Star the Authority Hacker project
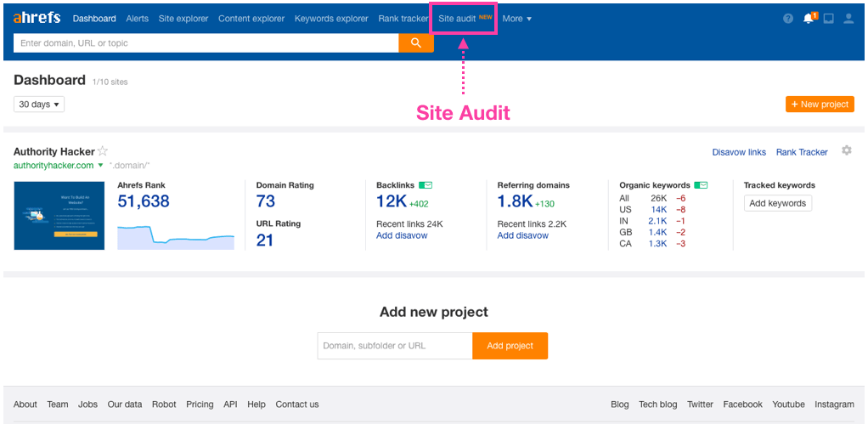 pos(103,151)
